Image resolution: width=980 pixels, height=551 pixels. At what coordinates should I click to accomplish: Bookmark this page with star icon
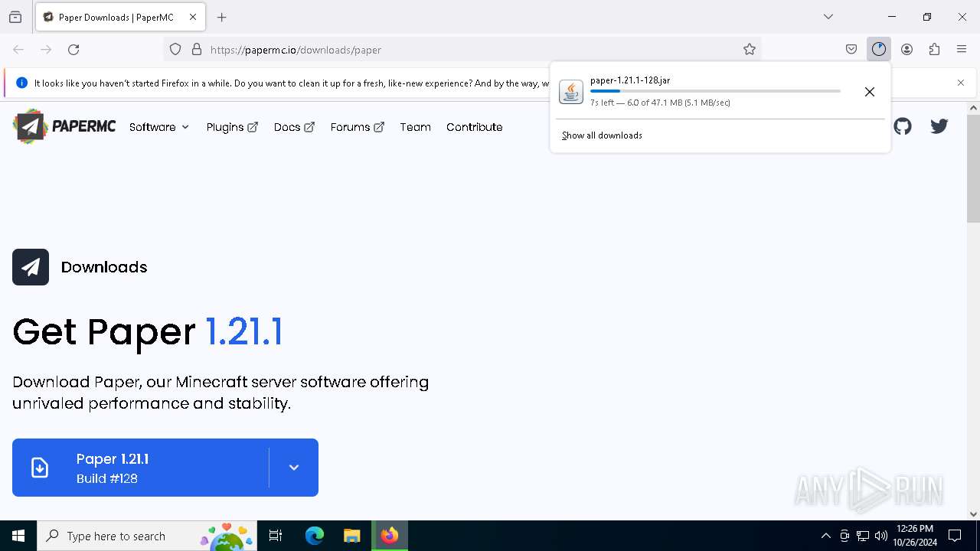[x=750, y=50]
